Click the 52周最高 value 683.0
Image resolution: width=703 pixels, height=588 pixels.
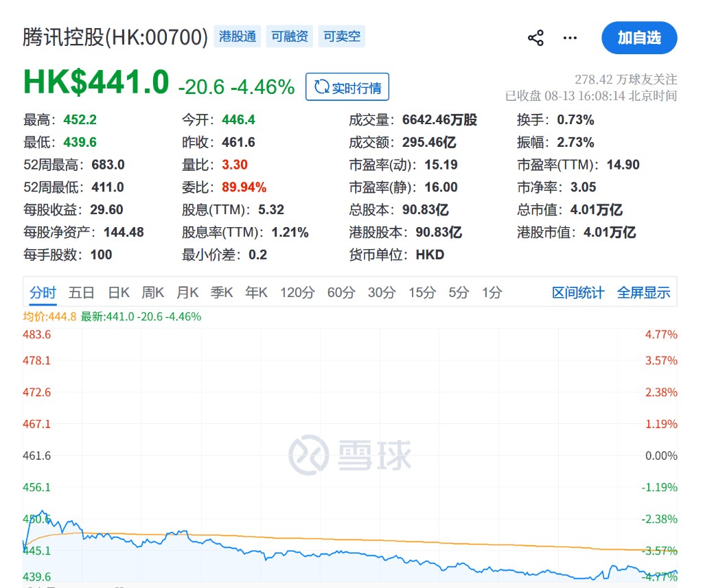click(108, 165)
